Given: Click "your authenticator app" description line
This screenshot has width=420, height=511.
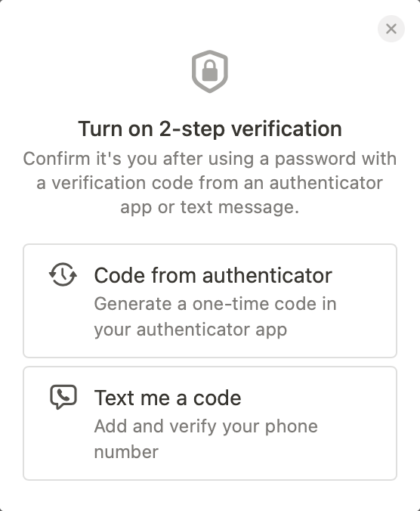Looking at the screenshot, I should 190,330.
